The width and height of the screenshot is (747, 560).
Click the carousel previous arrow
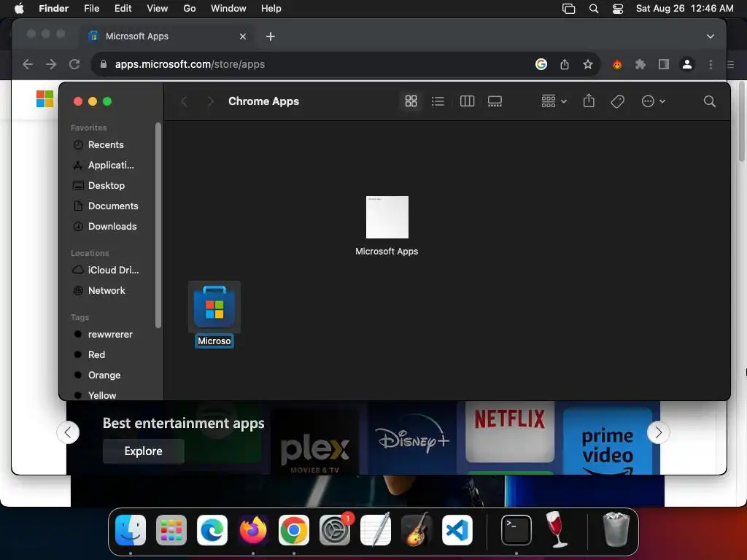coord(68,432)
